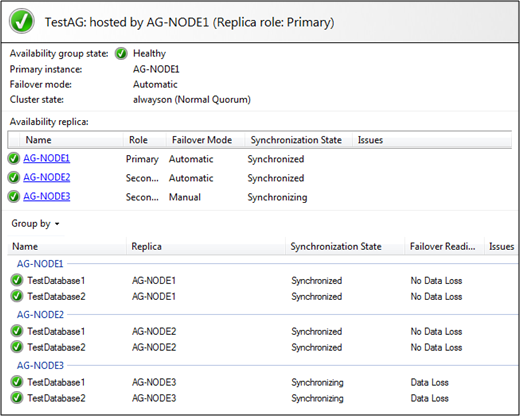Collapse the AG-NODE3 database group header
The height and width of the screenshot is (416, 520).
[x=40, y=365]
